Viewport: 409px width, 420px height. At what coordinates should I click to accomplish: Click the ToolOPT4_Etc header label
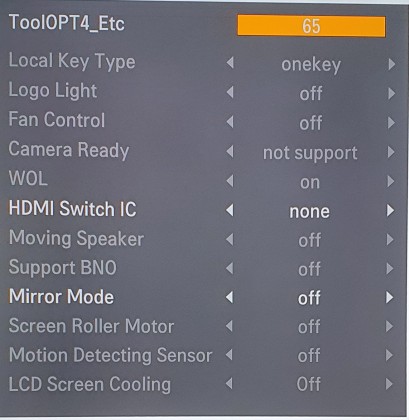pos(67,23)
